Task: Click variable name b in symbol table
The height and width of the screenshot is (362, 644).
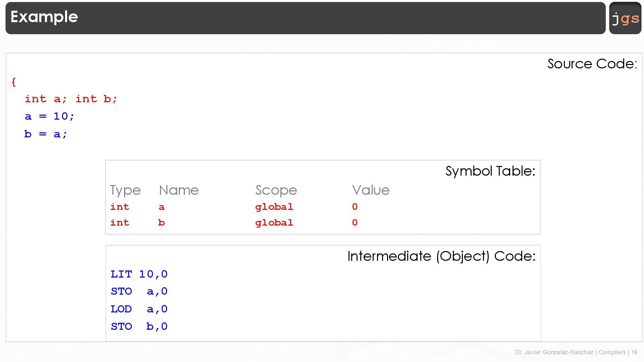Action: (x=161, y=223)
